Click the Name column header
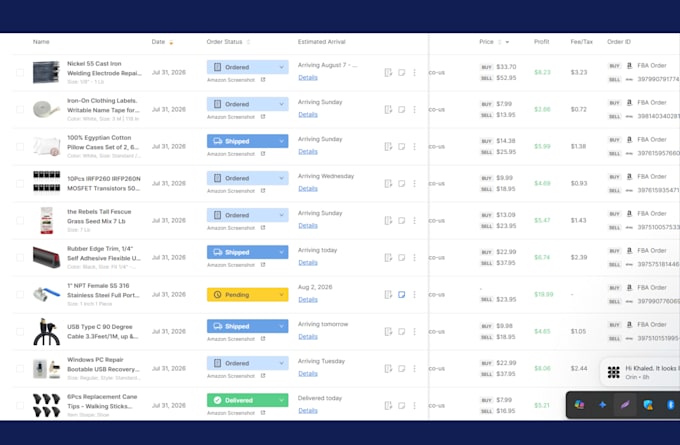 coord(41,42)
